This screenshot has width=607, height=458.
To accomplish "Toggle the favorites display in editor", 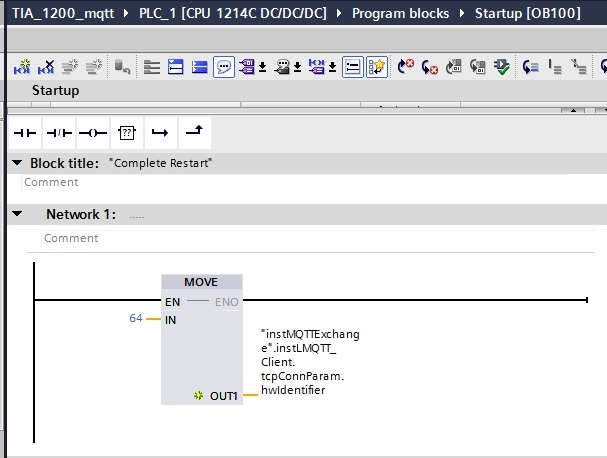I will [377, 67].
